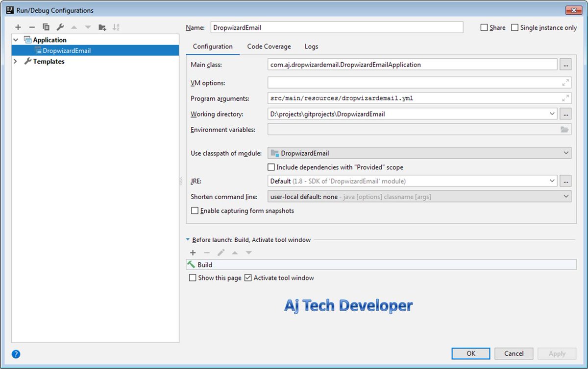Switch to the Code Coverage tab

click(269, 46)
